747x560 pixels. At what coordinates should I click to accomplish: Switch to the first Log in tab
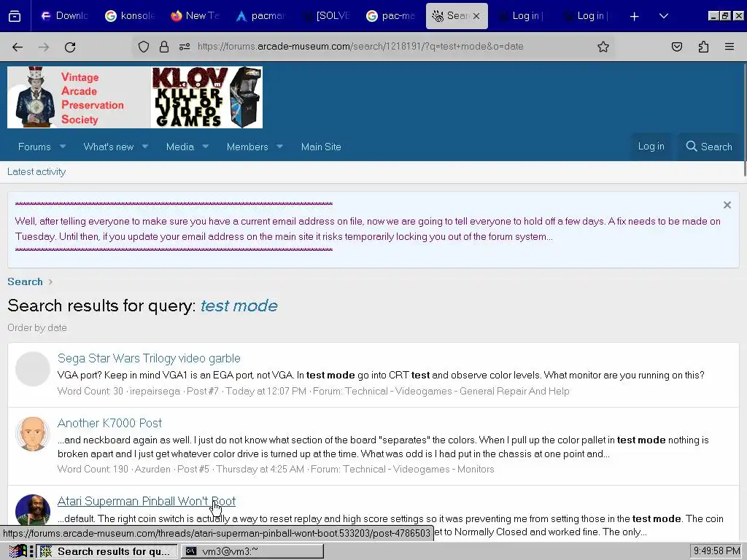tap(521, 16)
